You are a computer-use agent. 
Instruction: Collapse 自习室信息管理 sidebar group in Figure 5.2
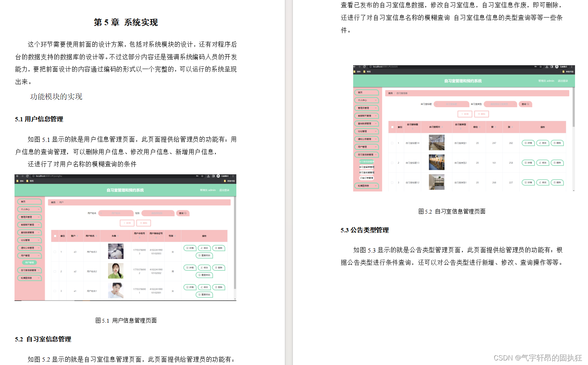tap(366, 154)
